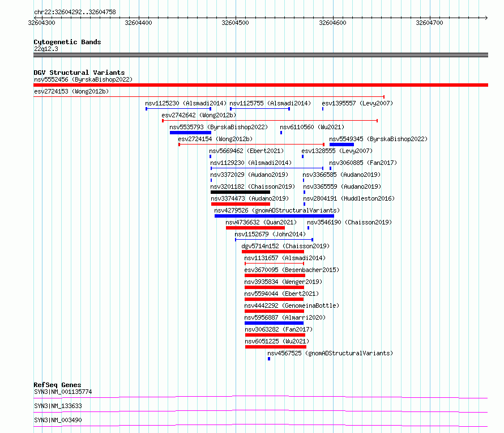Click the SYN3|NM_133633 gene label
Screen dimensions: 504x433
[58, 406]
